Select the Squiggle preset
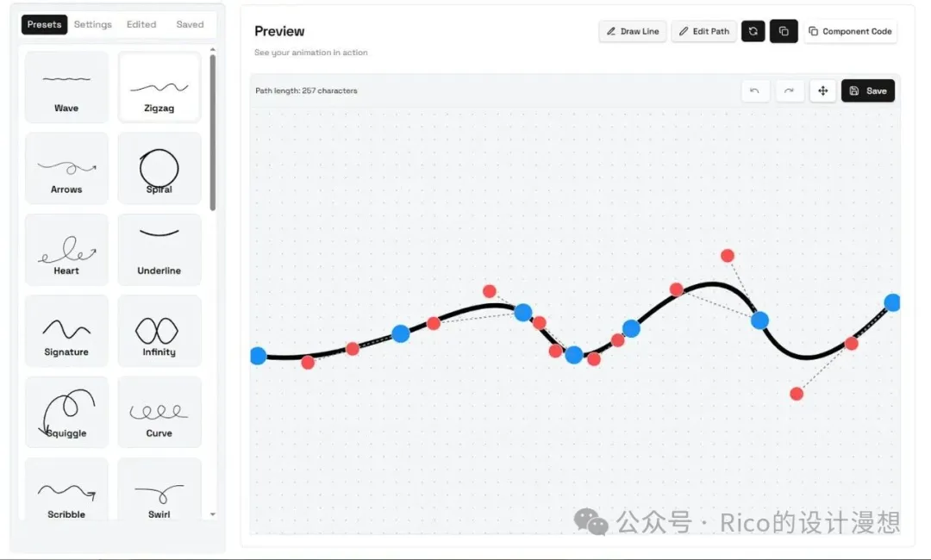Viewport: 931px width, 560px height. tap(66, 412)
